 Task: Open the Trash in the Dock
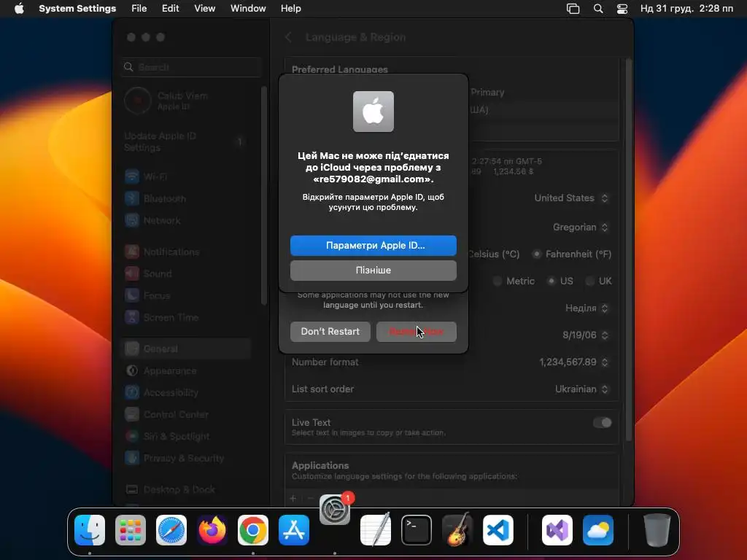[x=657, y=530]
